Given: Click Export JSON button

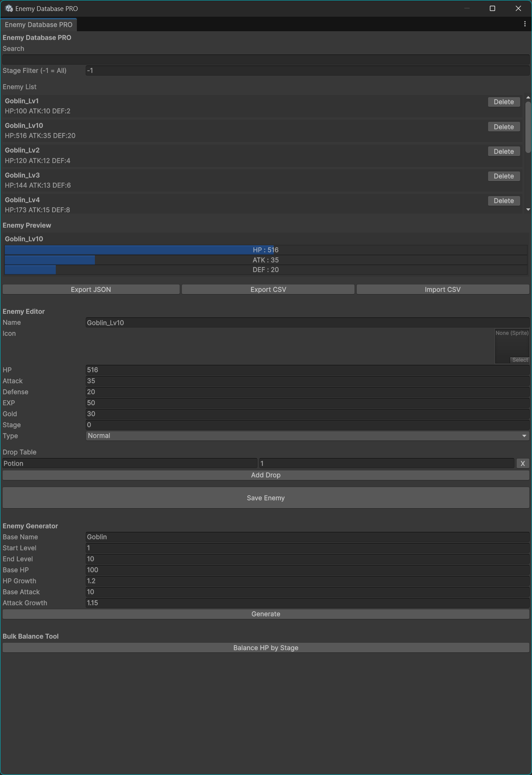Looking at the screenshot, I should (91, 289).
